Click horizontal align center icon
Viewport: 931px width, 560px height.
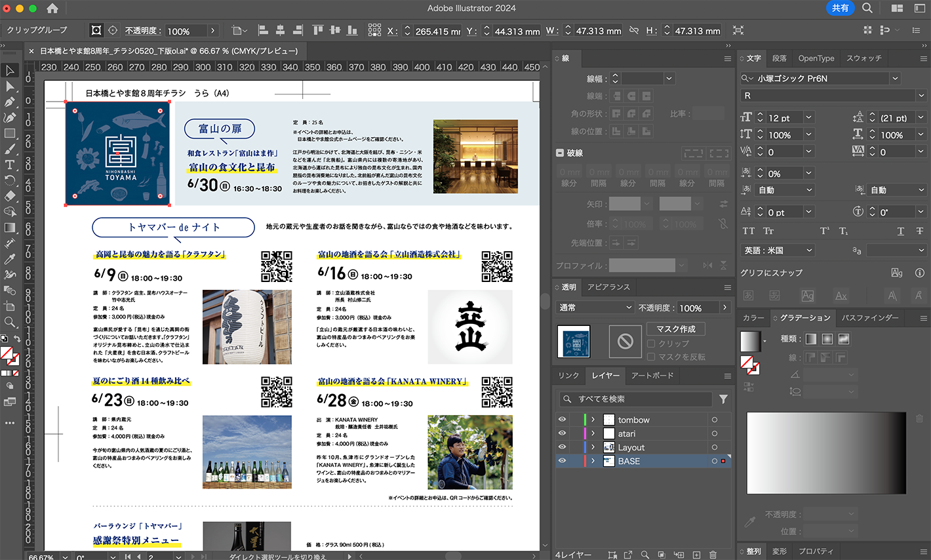click(280, 30)
